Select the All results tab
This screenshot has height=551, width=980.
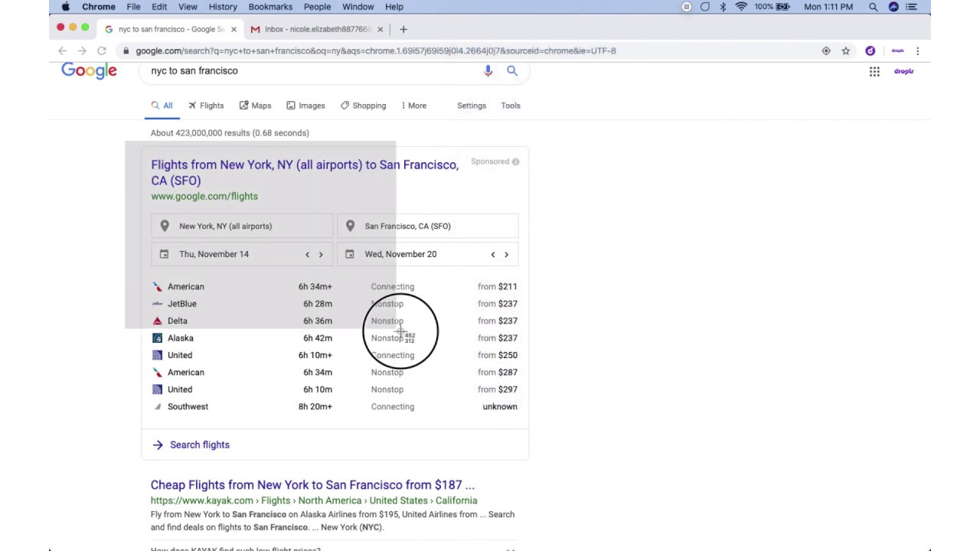tap(162, 106)
